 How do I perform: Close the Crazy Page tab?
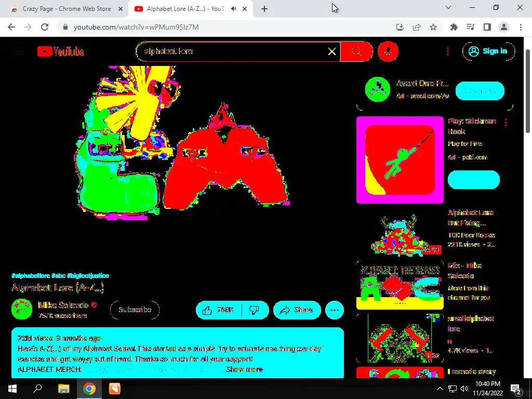tap(121, 9)
